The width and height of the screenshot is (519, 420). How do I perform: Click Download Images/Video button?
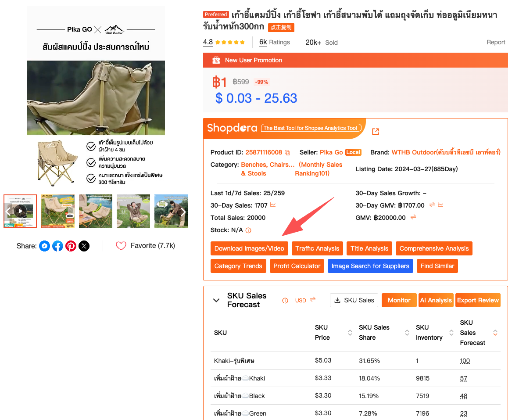pos(249,248)
